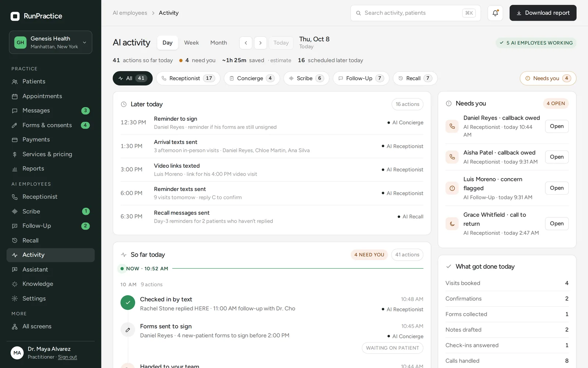The image size is (588, 368).
Task: Go to the previous day
Action: click(x=246, y=43)
